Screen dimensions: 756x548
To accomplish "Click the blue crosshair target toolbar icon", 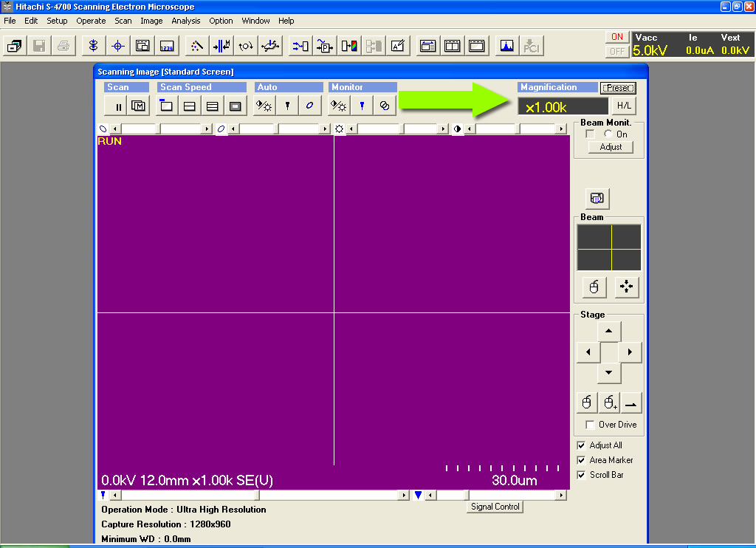I will (117, 46).
